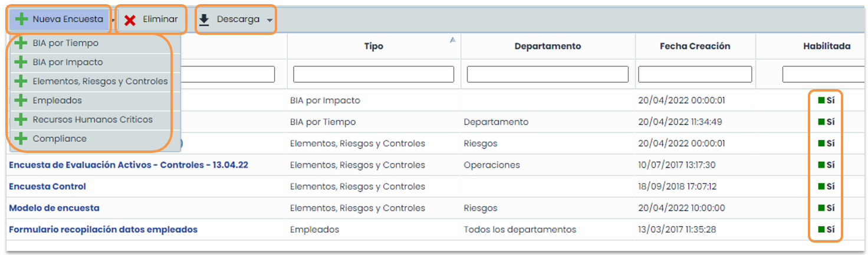This screenshot has width=868, height=255.
Task: Click the Departamento filter text box
Action: (x=547, y=74)
